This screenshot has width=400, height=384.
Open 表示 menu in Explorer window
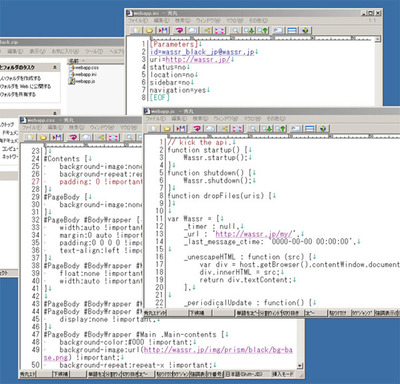coord(37,51)
